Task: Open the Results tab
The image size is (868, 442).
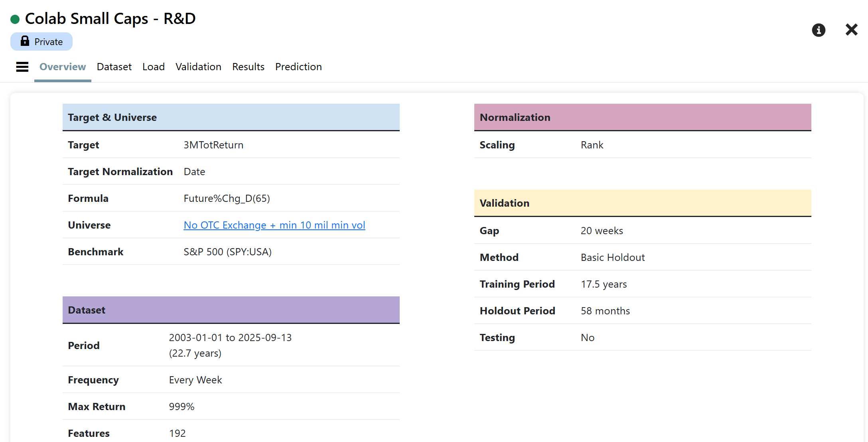Action: tap(248, 67)
